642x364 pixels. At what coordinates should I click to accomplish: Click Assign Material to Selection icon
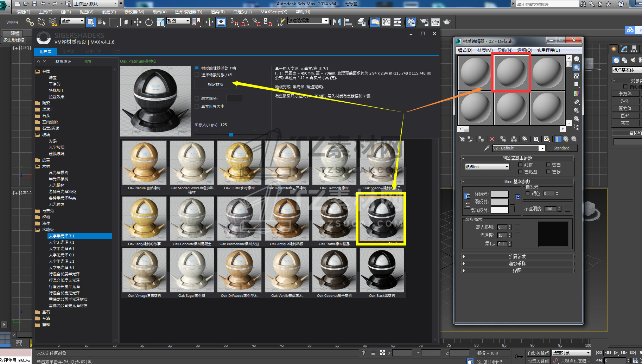[x=481, y=139]
